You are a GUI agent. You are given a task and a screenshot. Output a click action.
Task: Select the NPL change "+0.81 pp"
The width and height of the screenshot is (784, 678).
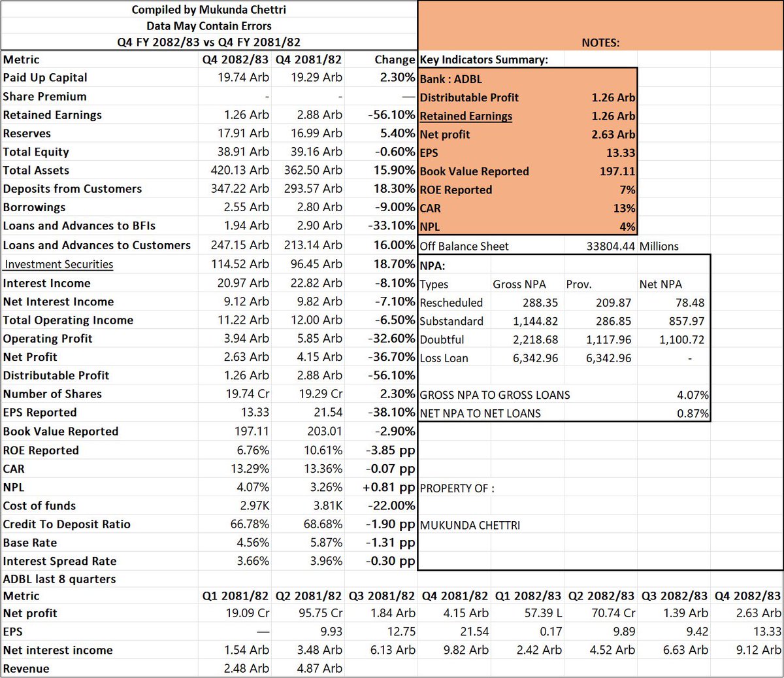[x=389, y=487]
